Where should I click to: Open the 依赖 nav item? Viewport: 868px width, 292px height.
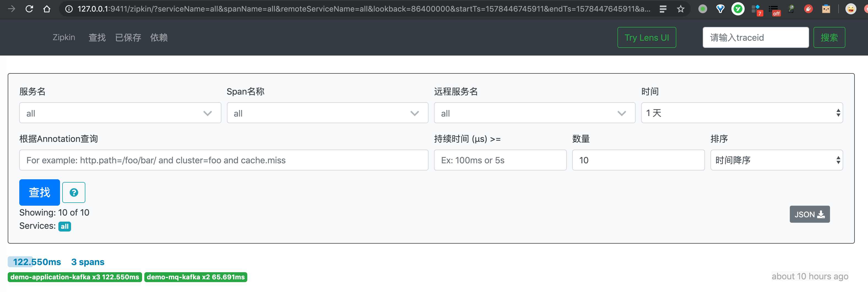(x=159, y=37)
